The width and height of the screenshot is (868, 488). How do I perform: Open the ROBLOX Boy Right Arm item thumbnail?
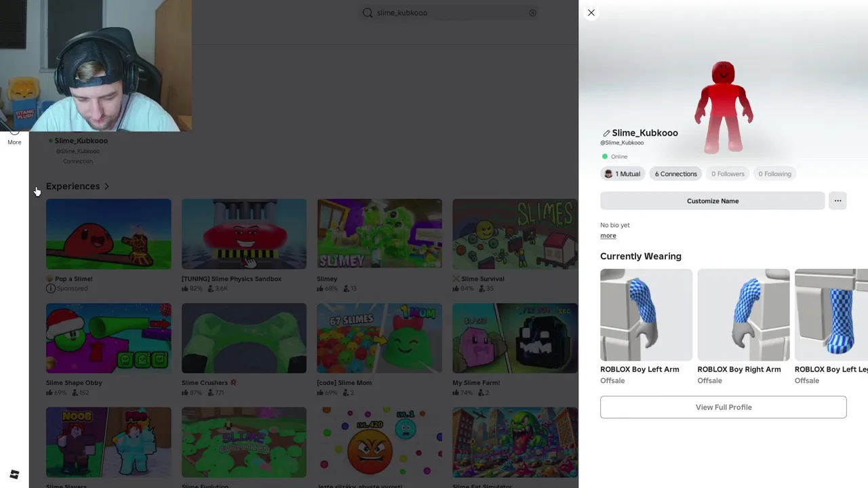pyautogui.click(x=743, y=315)
